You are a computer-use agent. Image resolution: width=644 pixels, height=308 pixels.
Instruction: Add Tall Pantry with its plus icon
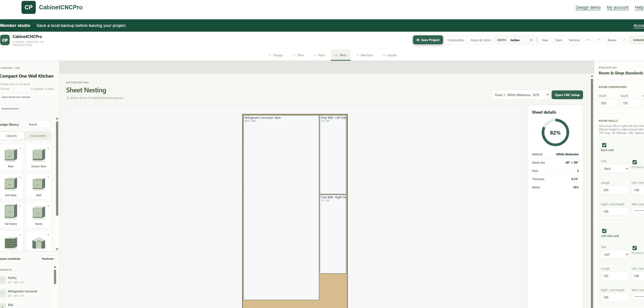[20, 206]
